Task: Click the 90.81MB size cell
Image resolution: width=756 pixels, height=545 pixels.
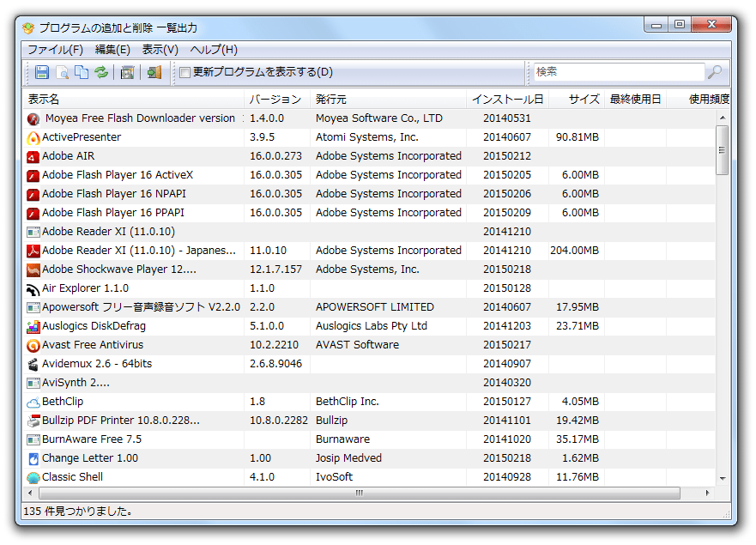Action: [578, 137]
